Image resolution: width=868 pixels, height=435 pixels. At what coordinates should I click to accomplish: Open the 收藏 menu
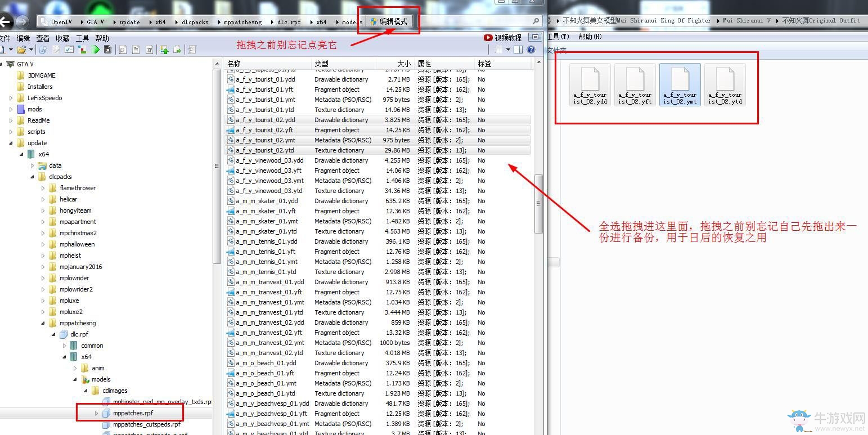62,38
